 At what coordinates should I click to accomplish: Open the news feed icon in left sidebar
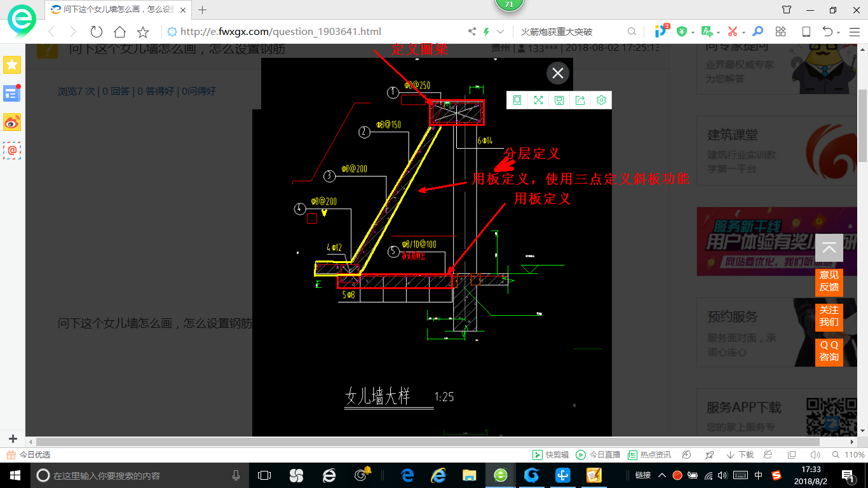click(x=12, y=93)
